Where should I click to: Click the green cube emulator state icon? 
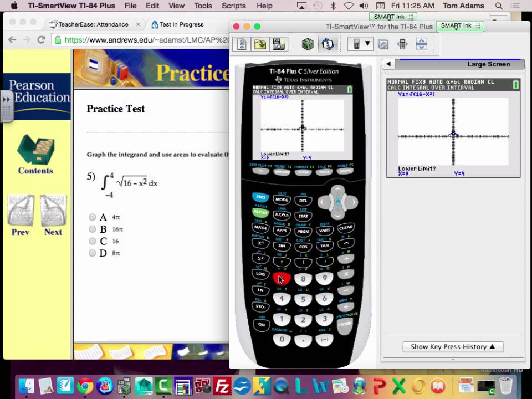pyautogui.click(x=308, y=44)
